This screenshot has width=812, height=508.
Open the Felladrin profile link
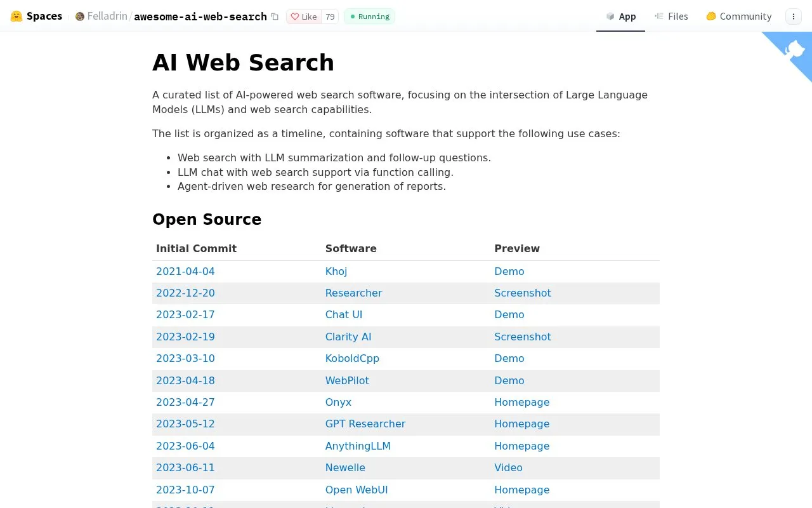pos(107,17)
